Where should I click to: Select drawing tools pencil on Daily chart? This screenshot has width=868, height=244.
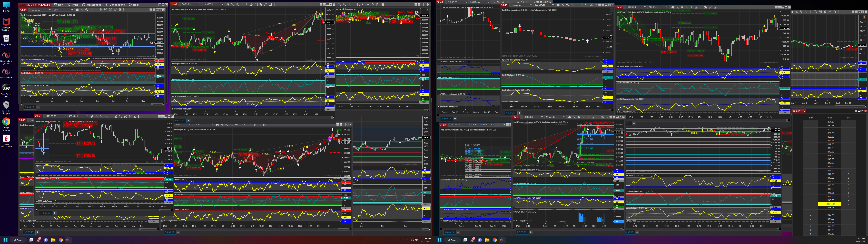tap(82, 10)
